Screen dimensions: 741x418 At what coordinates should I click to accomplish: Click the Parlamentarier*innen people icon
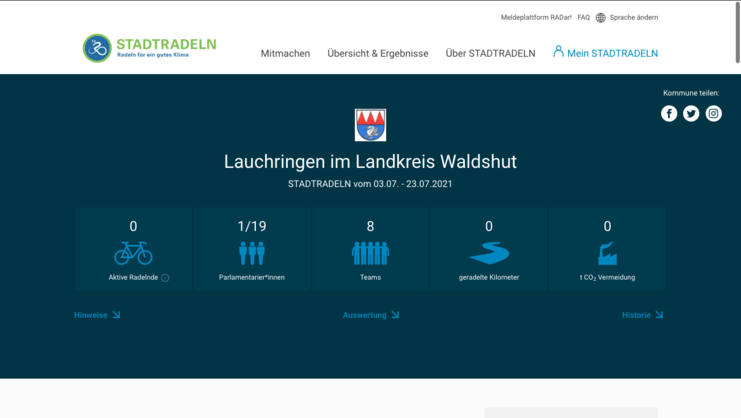[252, 252]
